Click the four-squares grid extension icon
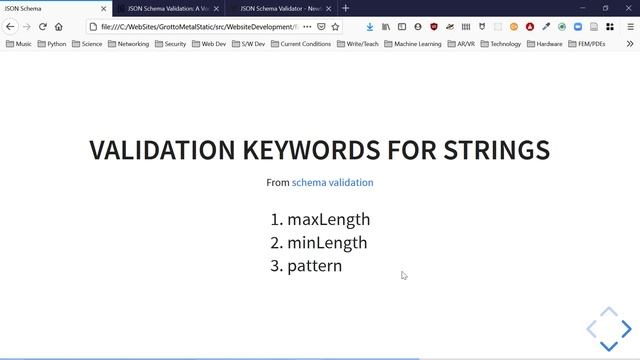Viewport: 640px width, 360px height. pyautogui.click(x=610, y=27)
